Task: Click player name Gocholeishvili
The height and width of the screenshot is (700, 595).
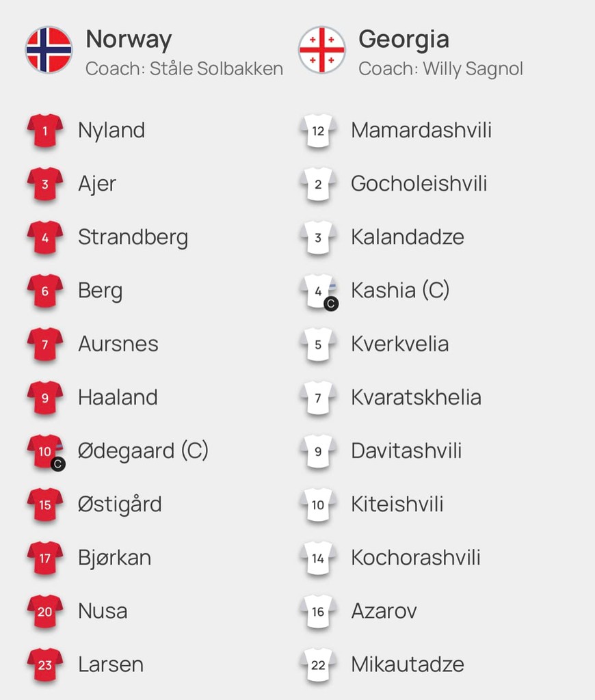Action: click(419, 184)
